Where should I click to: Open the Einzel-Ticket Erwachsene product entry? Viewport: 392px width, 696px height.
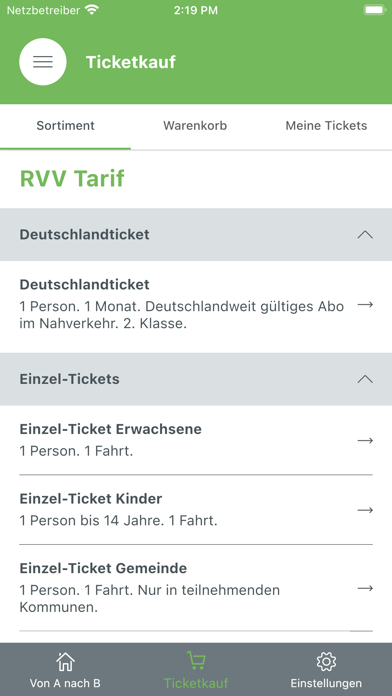(x=196, y=440)
